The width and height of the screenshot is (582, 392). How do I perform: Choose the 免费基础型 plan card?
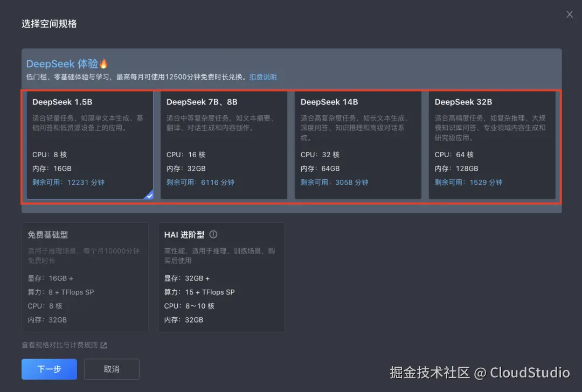(85, 277)
